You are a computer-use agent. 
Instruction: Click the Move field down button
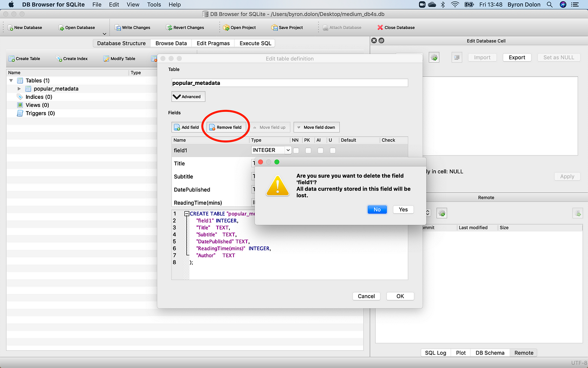click(x=316, y=127)
